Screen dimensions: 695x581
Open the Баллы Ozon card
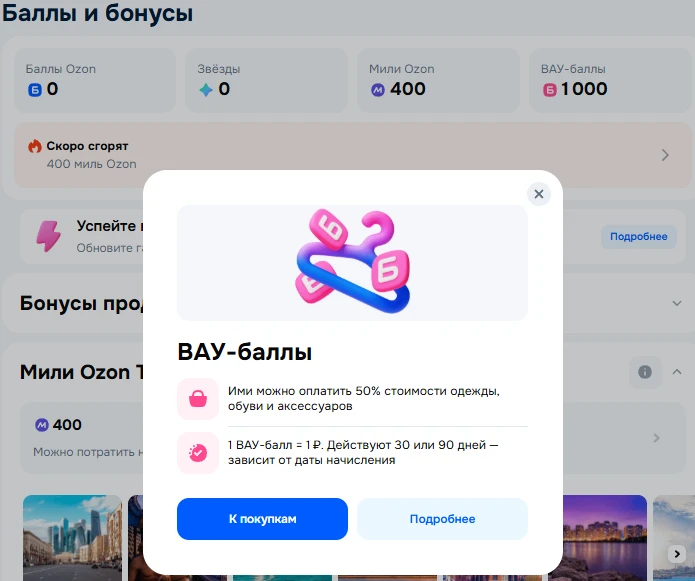95,80
